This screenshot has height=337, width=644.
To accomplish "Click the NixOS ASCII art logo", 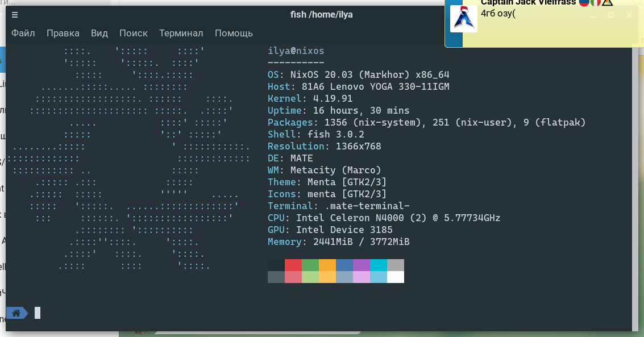I will tap(128, 159).
